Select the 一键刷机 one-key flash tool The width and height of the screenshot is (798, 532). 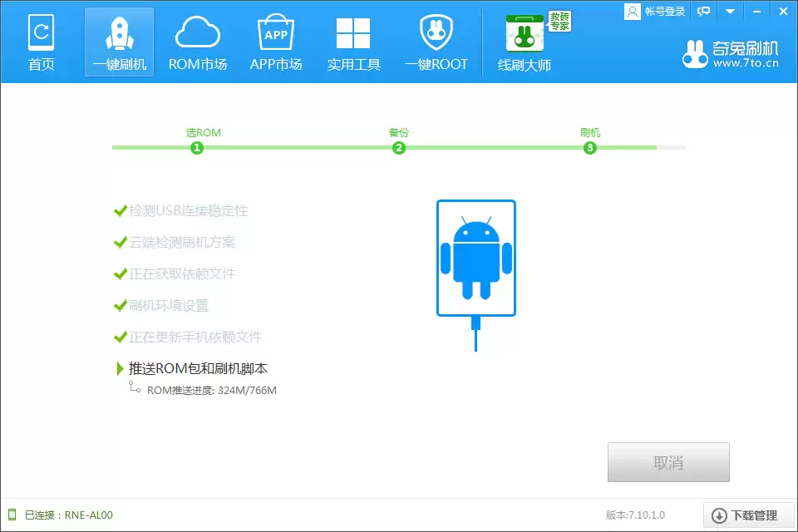(118, 40)
